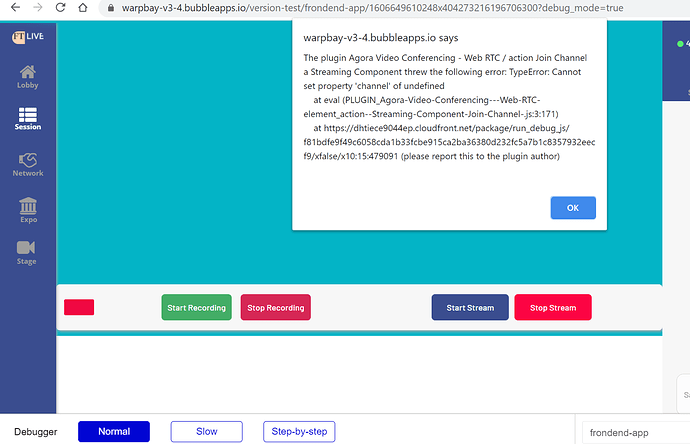Click the padlock site info icon

[x=111, y=8]
